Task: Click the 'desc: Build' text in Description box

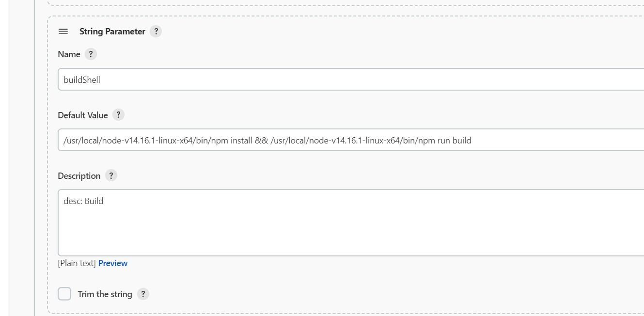Action: (83, 201)
